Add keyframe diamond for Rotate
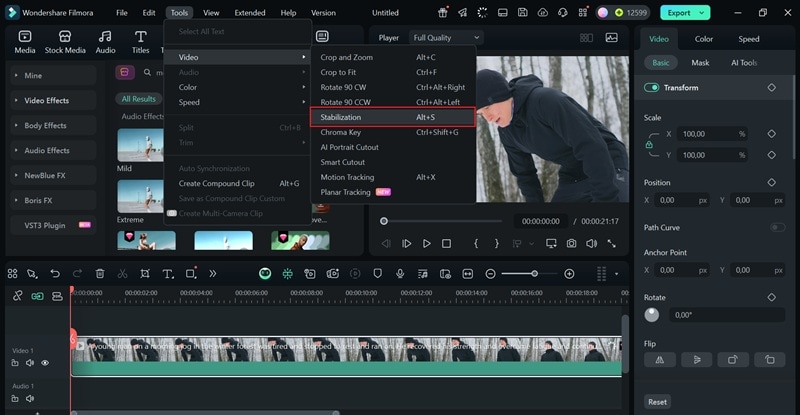This screenshot has height=415, width=800. point(771,297)
